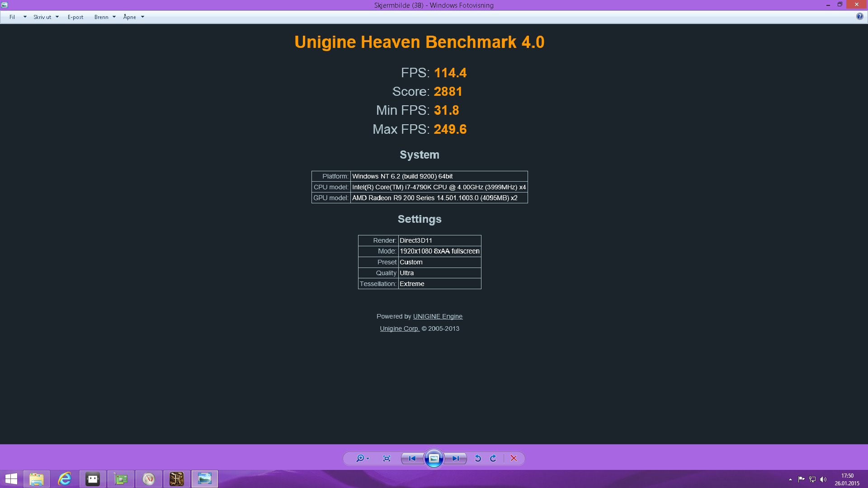Expand the Skriv ut dropdown arrow
This screenshot has height=488, width=868.
pos(57,17)
